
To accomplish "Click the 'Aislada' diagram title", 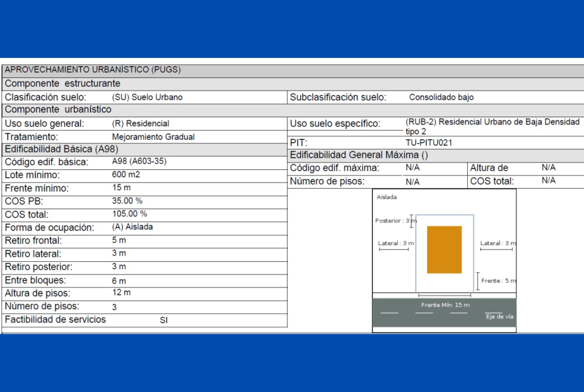I will pos(387,197).
